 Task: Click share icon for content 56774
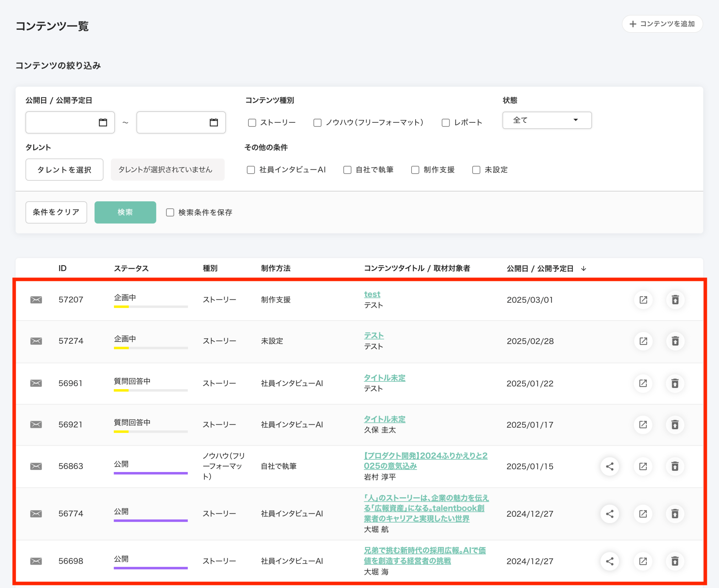coord(609,514)
